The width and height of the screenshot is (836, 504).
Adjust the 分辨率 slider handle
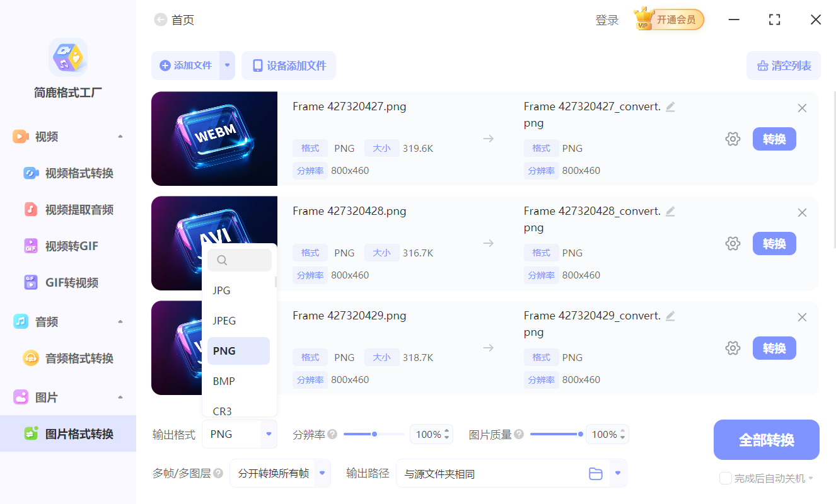374,434
